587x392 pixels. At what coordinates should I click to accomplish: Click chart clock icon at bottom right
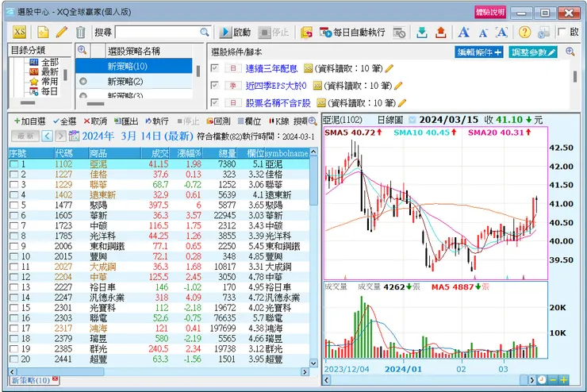coord(542,380)
